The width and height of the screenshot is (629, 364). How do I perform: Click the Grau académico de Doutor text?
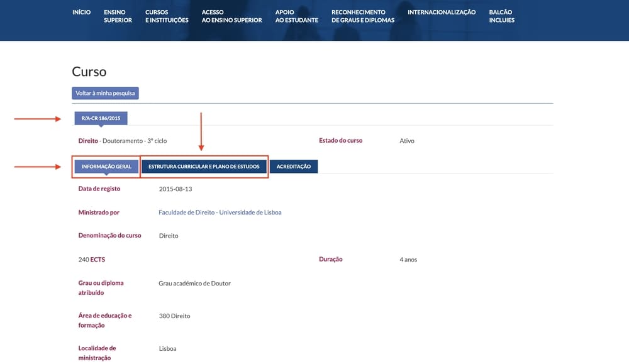(x=194, y=284)
